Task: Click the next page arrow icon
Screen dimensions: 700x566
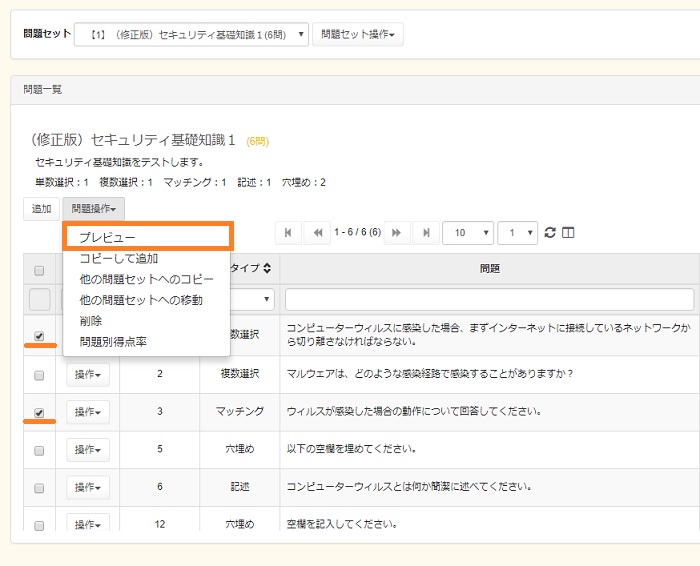Action: [x=397, y=233]
